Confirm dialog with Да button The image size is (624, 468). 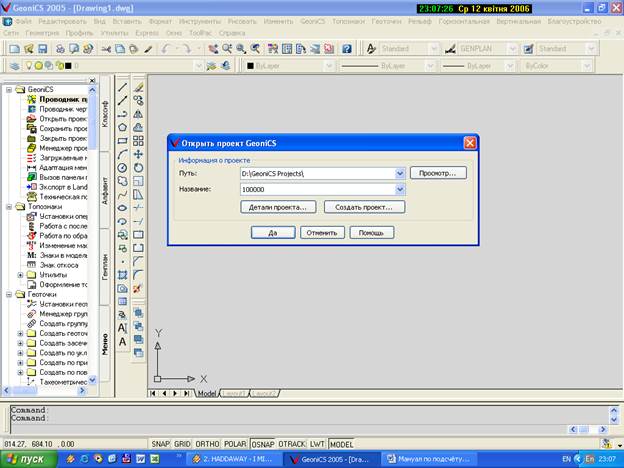[x=273, y=232]
